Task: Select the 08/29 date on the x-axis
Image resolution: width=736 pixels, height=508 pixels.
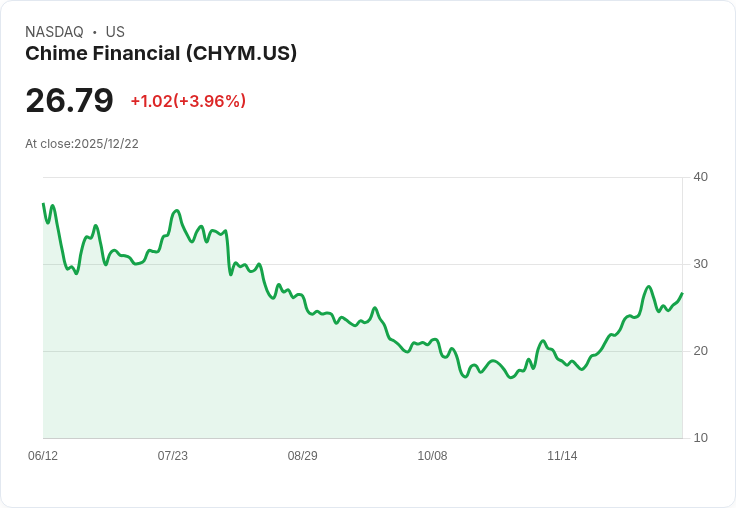Action: click(303, 456)
